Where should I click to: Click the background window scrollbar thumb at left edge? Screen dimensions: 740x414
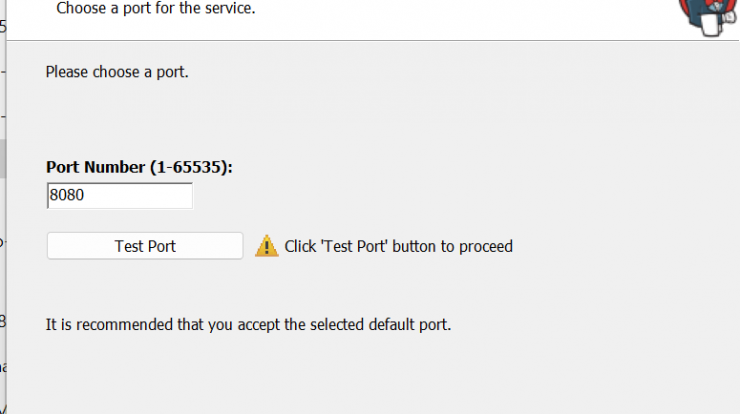[x=3, y=158]
